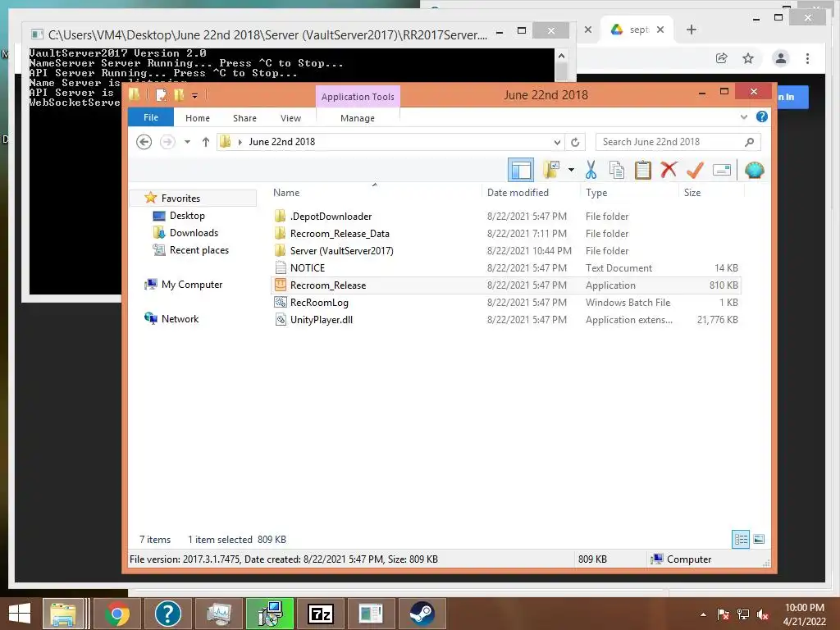840x630 pixels.
Task: Open the Manage ribbon tab
Action: pyautogui.click(x=358, y=118)
